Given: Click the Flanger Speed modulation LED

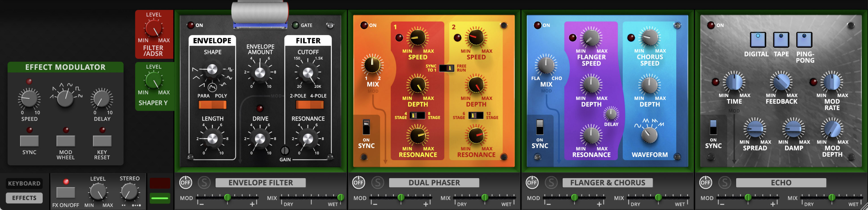Looking at the screenshot, I should [x=572, y=37].
